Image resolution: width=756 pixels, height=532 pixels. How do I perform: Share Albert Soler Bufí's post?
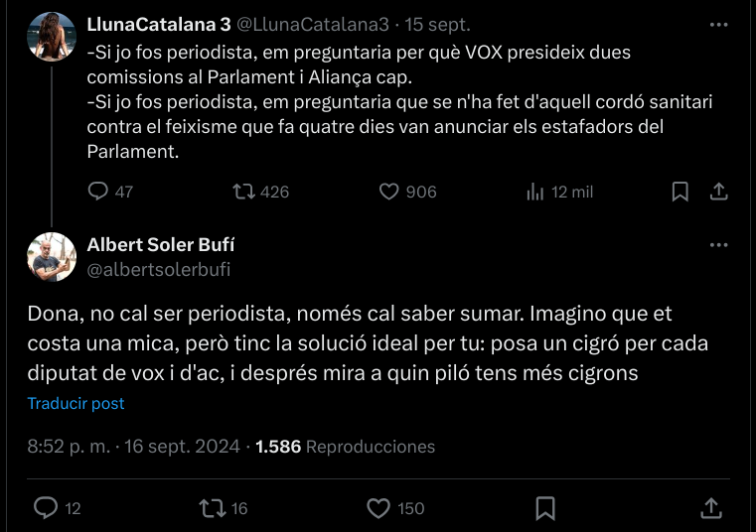(x=711, y=508)
